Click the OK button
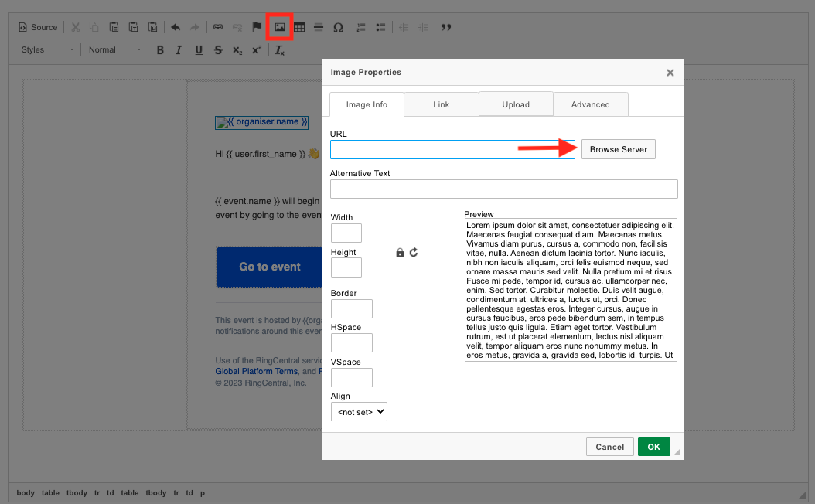This screenshot has height=504, width=815. 654,446
